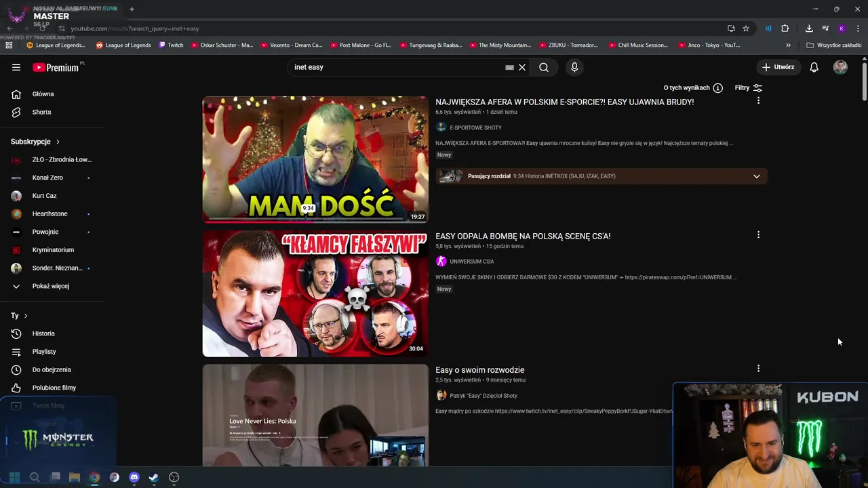The width and height of the screenshot is (868, 488).
Task: Open 'EASY ODPALA BOMBĘ NA POLSKĄ SCENĘ CS'A' title
Action: pyautogui.click(x=523, y=236)
